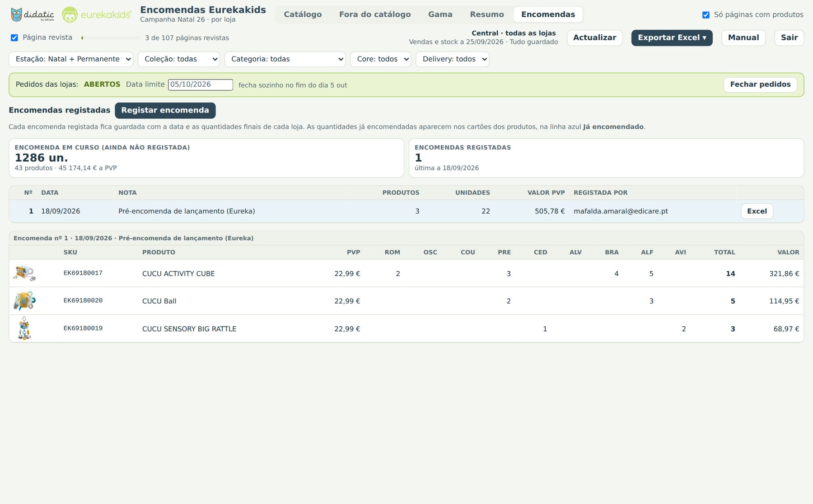This screenshot has height=504, width=813.
Task: Click the ABERTOS status label
Action: pos(102,84)
